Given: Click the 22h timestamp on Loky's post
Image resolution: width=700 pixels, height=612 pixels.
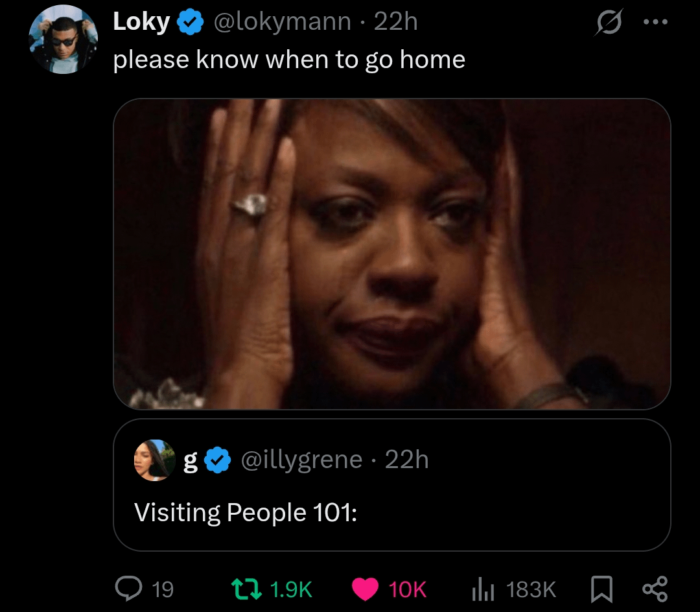Looking at the screenshot, I should (396, 22).
